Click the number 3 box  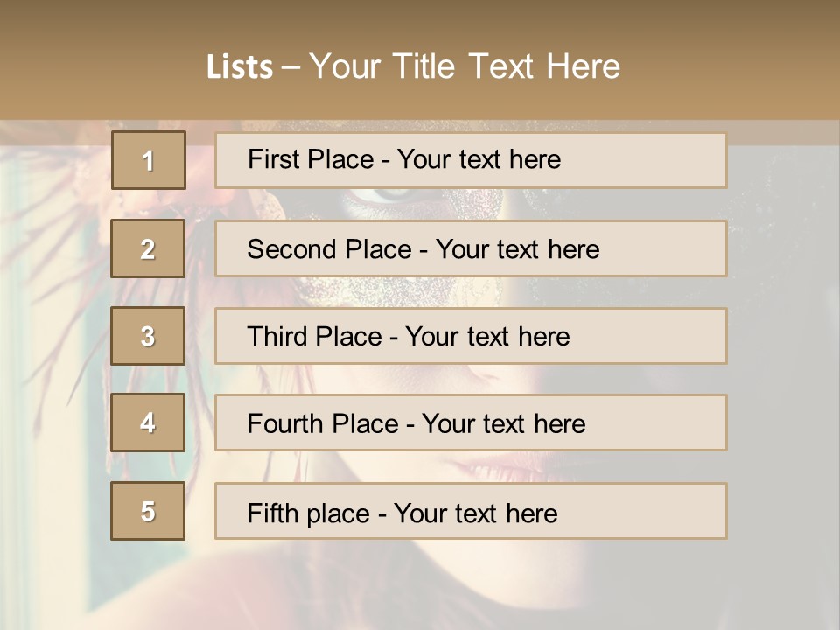click(x=148, y=336)
